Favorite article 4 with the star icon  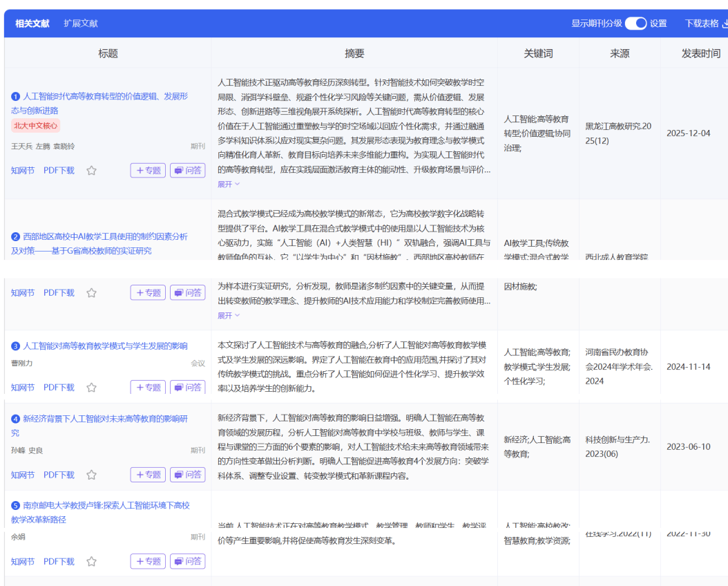click(x=91, y=475)
